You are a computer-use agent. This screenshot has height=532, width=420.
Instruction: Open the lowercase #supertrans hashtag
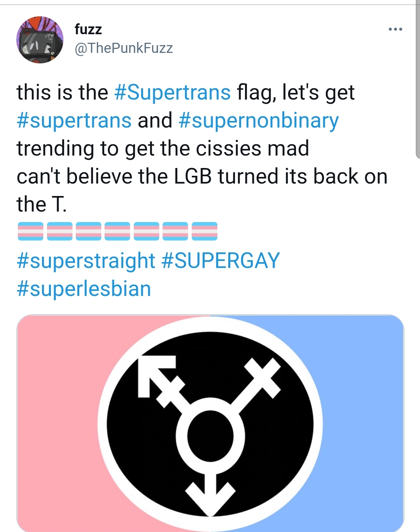(74, 121)
